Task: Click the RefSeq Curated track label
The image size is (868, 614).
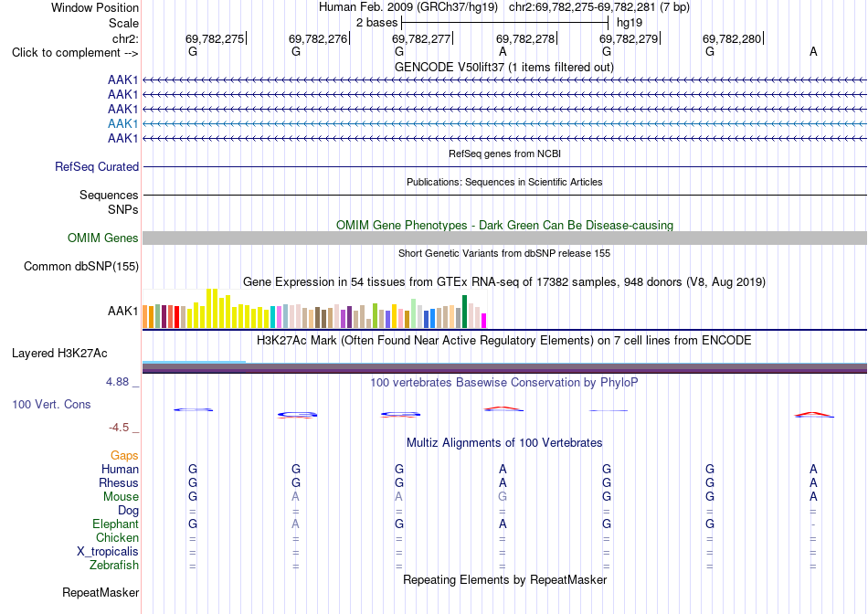Action: (x=97, y=166)
